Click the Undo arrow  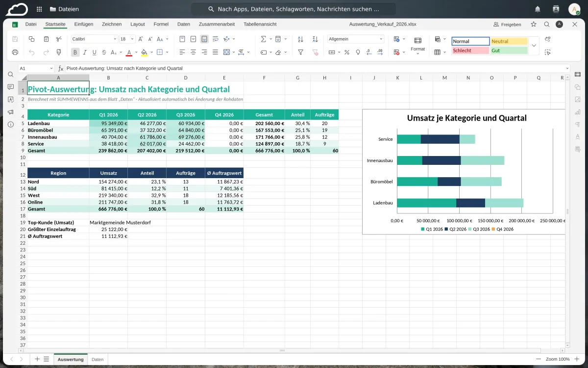pyautogui.click(x=32, y=52)
